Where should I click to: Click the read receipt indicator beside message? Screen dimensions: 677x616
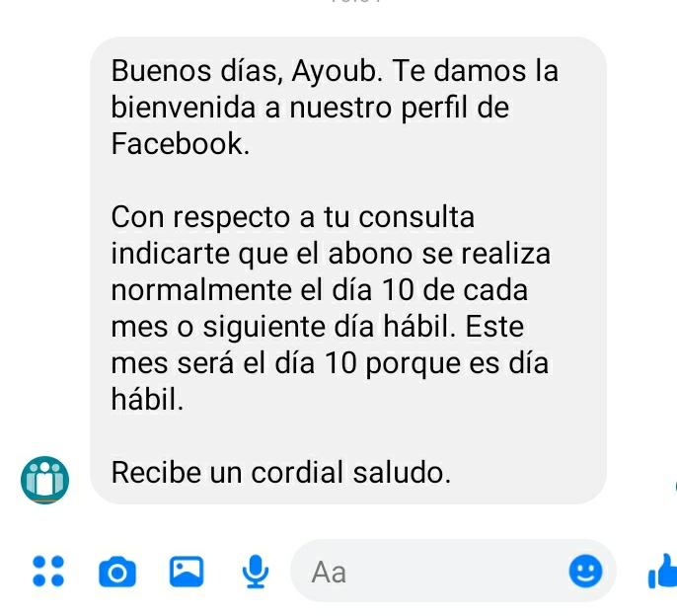pyautogui.click(x=675, y=487)
